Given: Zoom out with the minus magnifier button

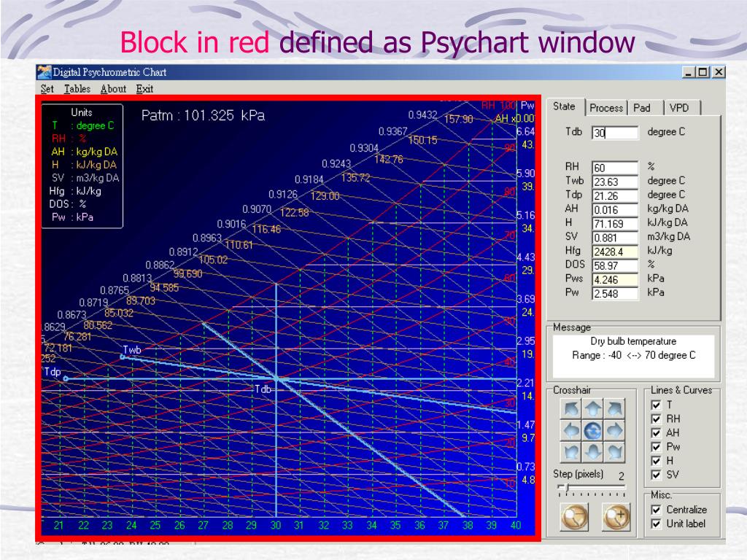Looking at the screenshot, I should click(575, 517).
